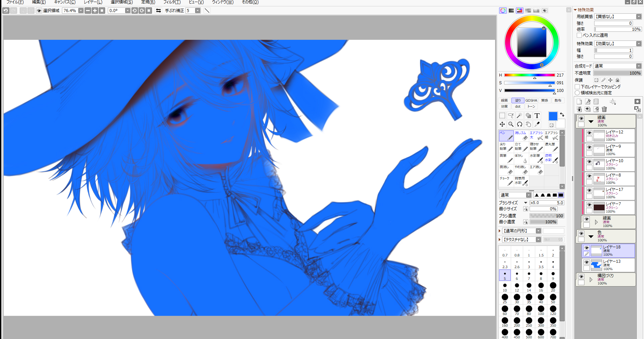The image size is (644, 339).
Task: Select the magic wand tool
Action: (519, 116)
